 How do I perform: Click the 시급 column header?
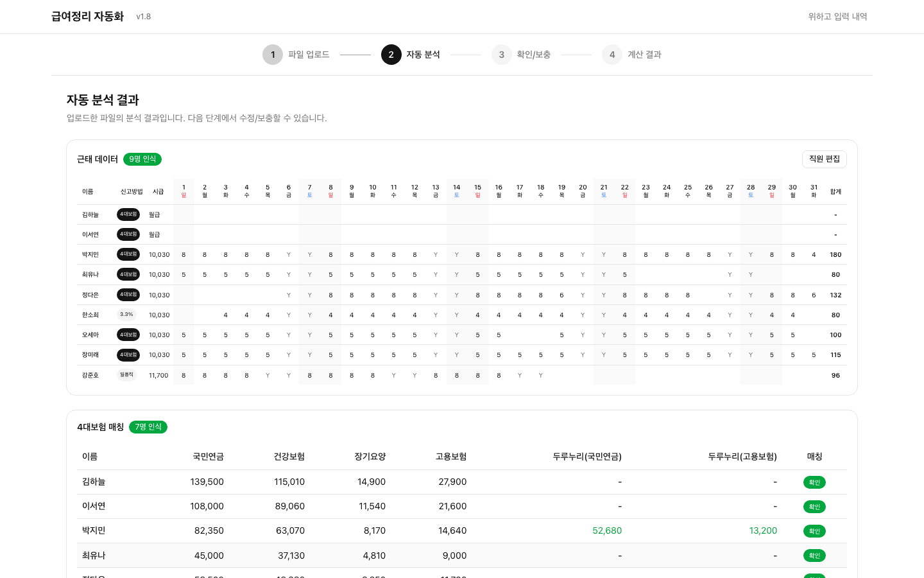pos(158,191)
